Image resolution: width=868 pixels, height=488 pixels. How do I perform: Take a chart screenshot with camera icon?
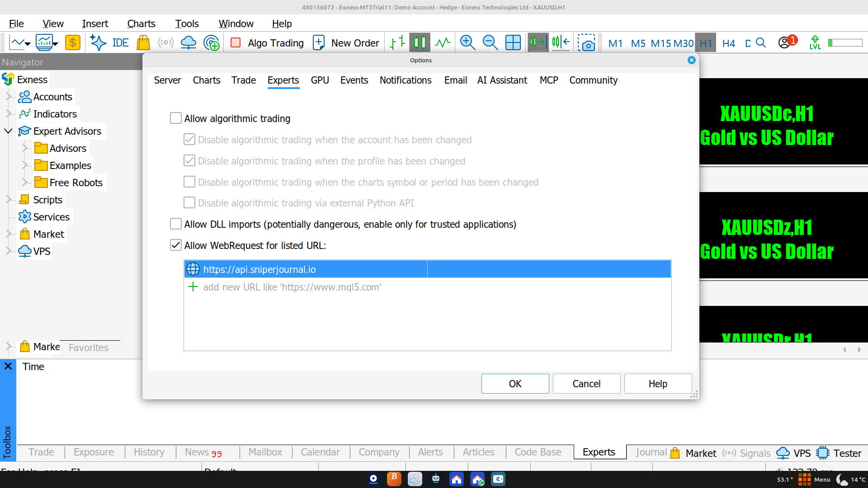(586, 43)
